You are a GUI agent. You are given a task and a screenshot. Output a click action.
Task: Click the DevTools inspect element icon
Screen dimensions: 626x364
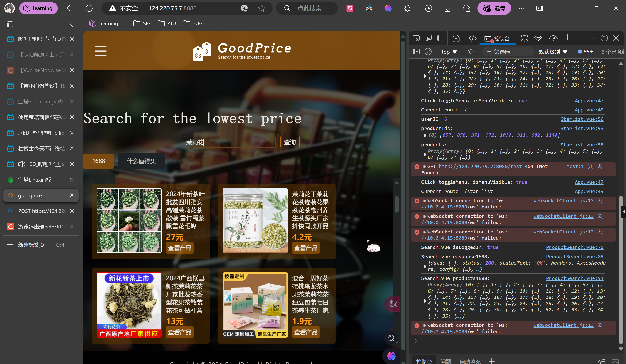(416, 38)
